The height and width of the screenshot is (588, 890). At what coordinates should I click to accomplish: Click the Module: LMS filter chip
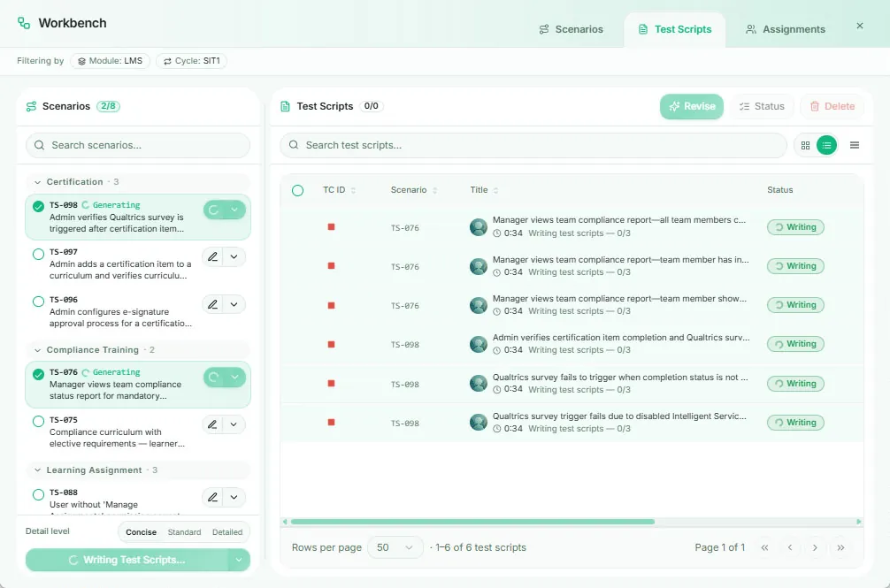point(110,61)
